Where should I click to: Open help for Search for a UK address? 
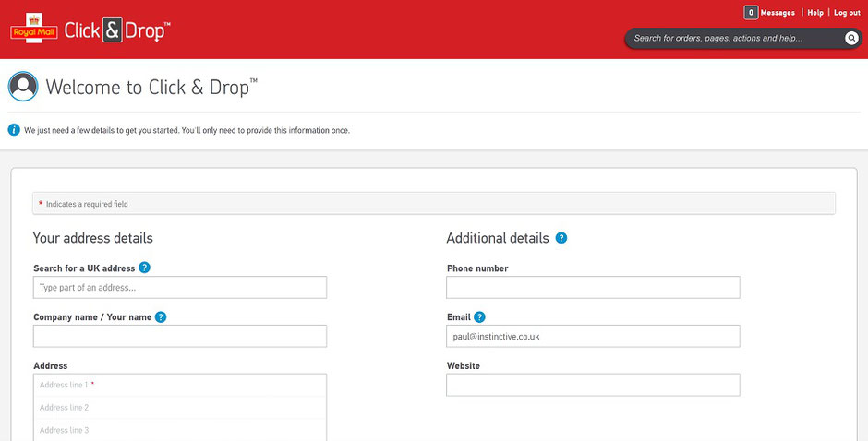tap(144, 268)
